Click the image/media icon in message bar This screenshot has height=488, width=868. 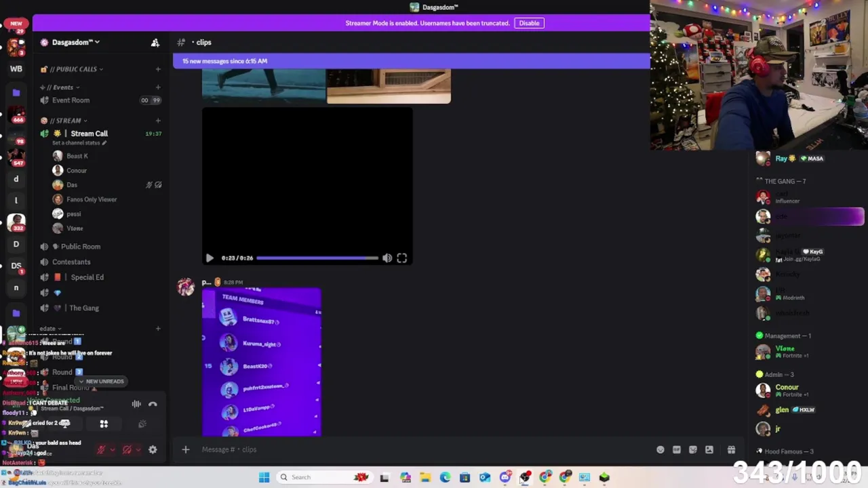[709, 449]
